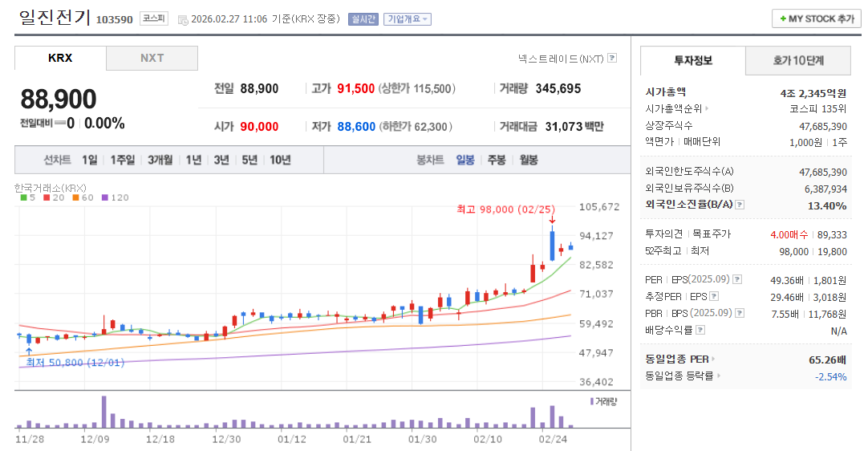Open the 동일업종 PER link
The image size is (868, 451).
(676, 359)
